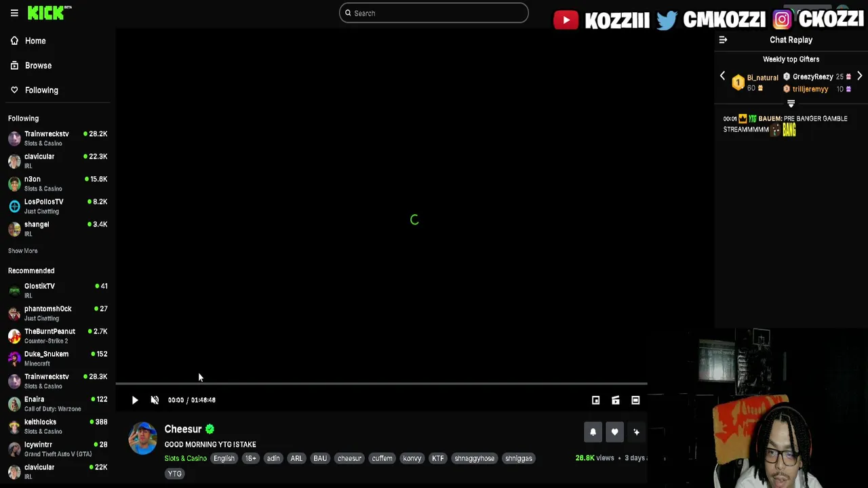Expand Show More in Following list

22,251
